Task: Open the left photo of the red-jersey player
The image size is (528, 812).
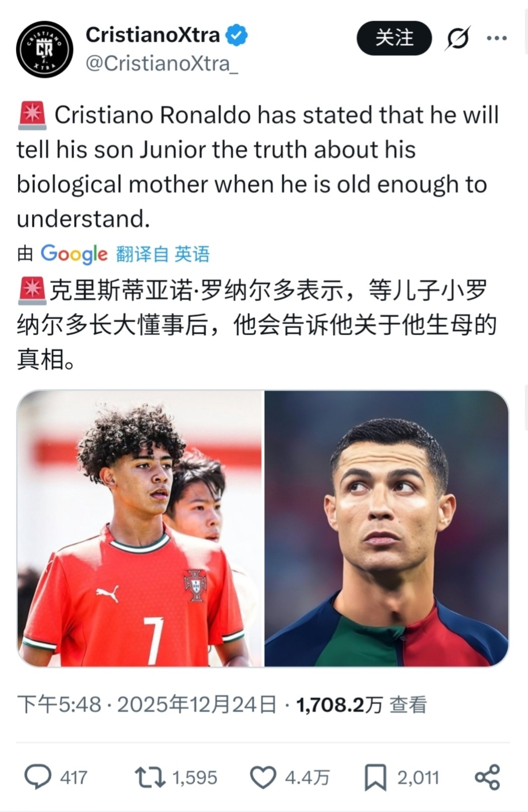Action: (140, 529)
